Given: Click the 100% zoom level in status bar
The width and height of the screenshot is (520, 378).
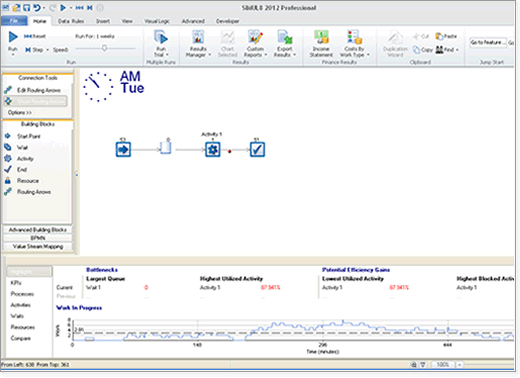Looking at the screenshot, I should (442, 365).
